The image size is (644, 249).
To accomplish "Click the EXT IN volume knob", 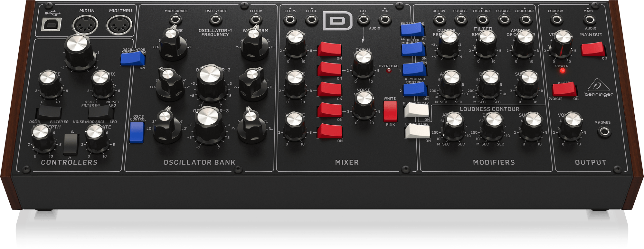I will (364, 64).
